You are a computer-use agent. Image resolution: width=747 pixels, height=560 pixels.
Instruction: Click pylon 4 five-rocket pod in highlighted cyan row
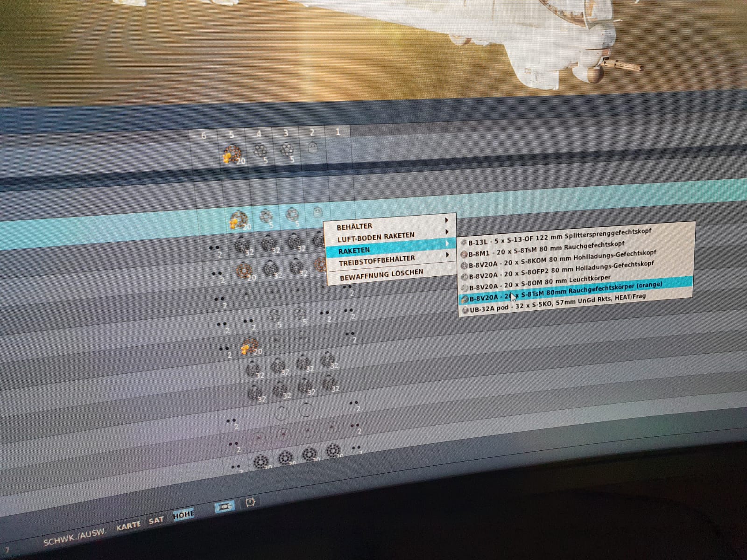click(266, 217)
